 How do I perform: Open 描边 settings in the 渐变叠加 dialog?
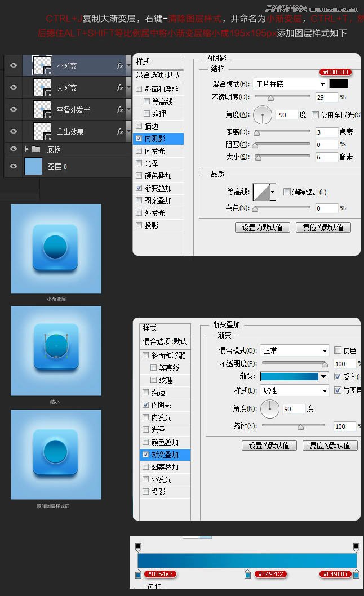(x=158, y=393)
